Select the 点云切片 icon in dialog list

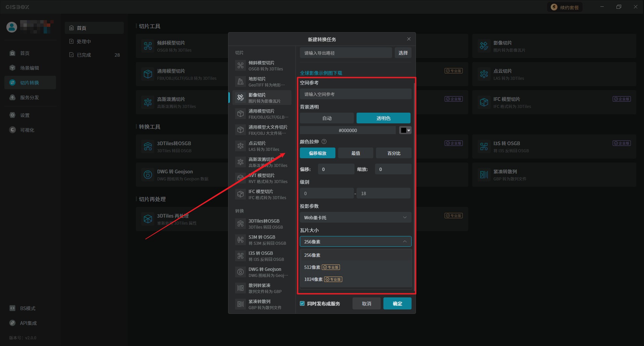[x=240, y=146]
